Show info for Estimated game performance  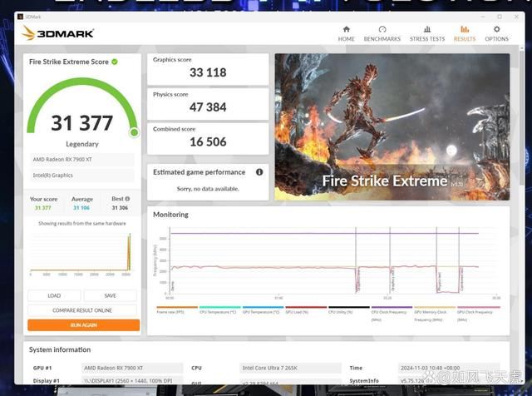click(259, 172)
